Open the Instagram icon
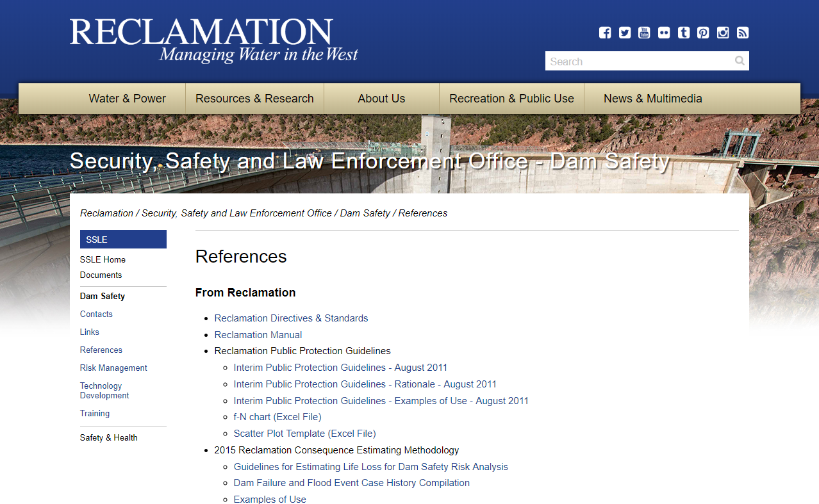 [x=723, y=33]
